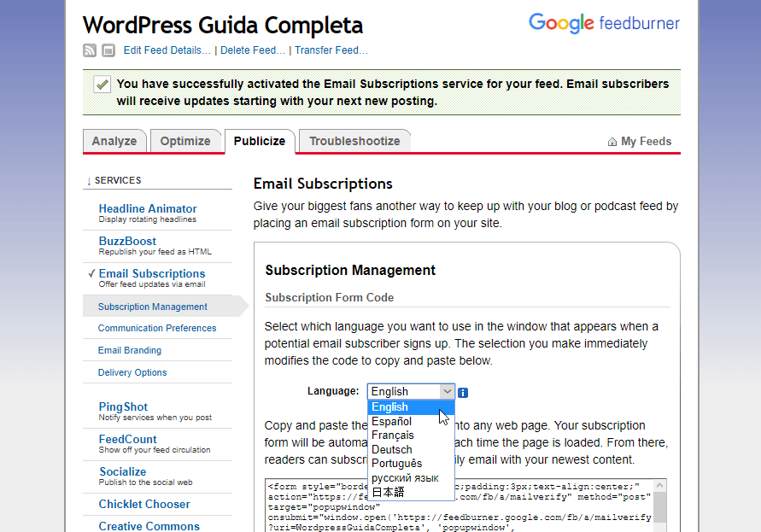The height and width of the screenshot is (532, 761).
Task: Click the Delete Feed link
Action: pyautogui.click(x=253, y=50)
